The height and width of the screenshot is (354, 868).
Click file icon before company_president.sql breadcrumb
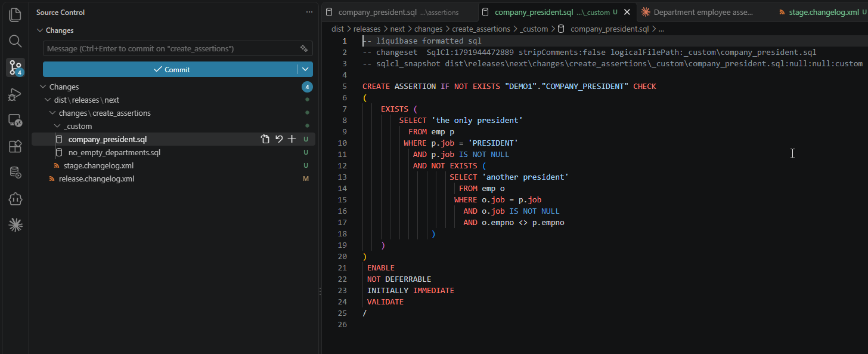click(562, 29)
